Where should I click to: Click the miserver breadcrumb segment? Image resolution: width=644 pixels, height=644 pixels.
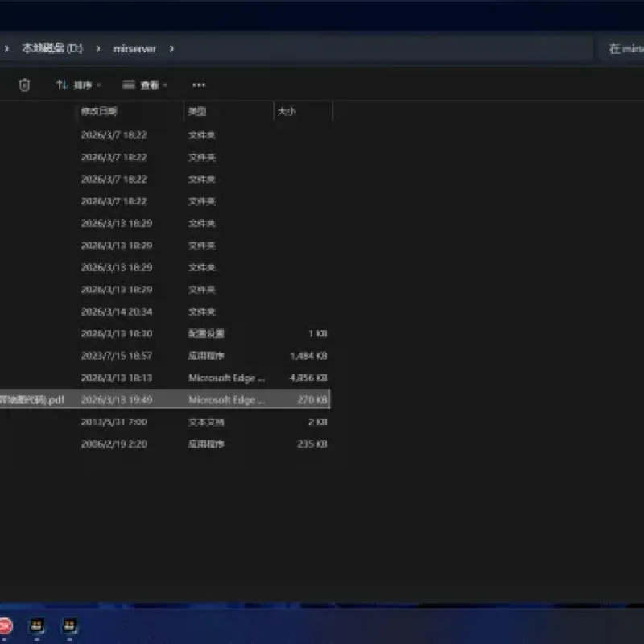134,49
